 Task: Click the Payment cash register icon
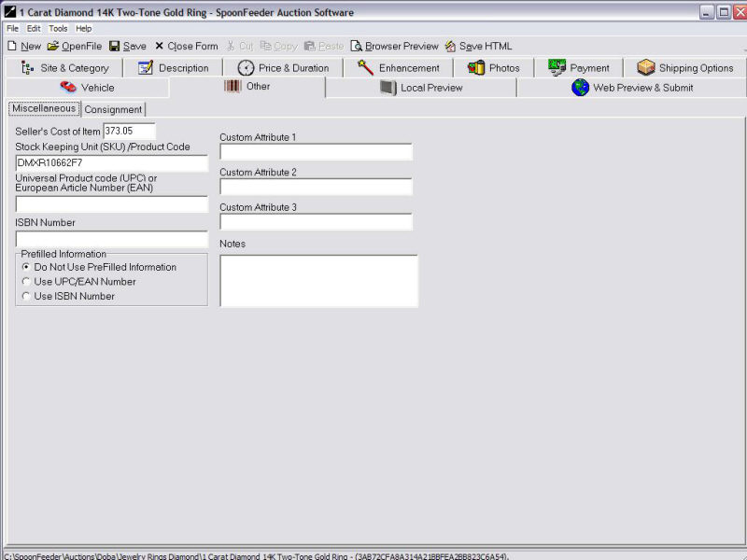pos(557,67)
